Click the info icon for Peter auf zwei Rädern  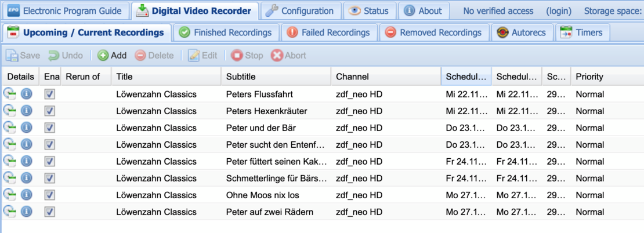pos(27,212)
